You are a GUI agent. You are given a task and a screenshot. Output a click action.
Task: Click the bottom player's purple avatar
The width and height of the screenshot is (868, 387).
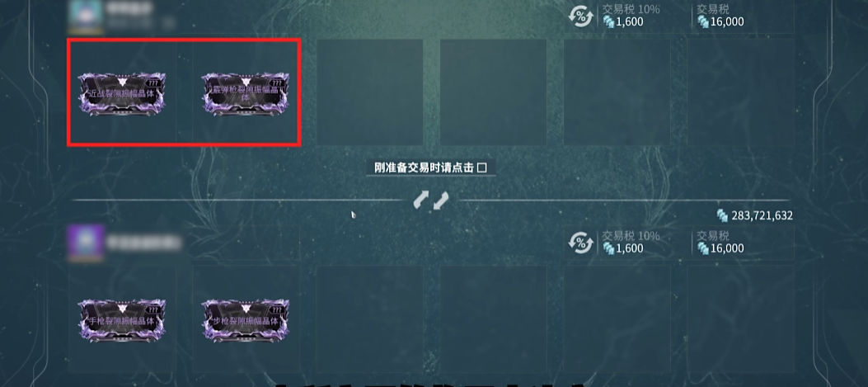click(x=85, y=243)
